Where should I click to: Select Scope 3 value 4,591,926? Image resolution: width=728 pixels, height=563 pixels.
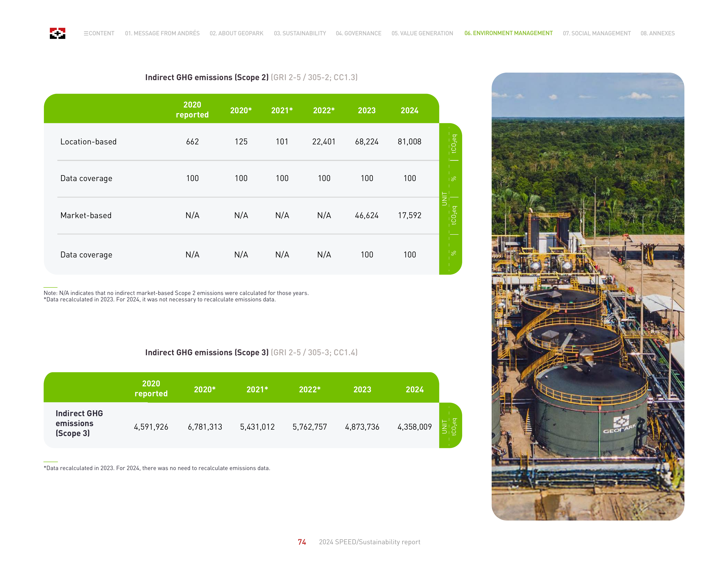[x=151, y=427]
